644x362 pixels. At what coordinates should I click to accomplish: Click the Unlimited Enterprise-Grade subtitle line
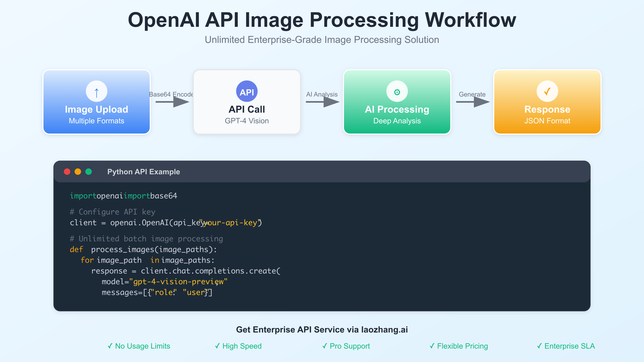(x=322, y=40)
